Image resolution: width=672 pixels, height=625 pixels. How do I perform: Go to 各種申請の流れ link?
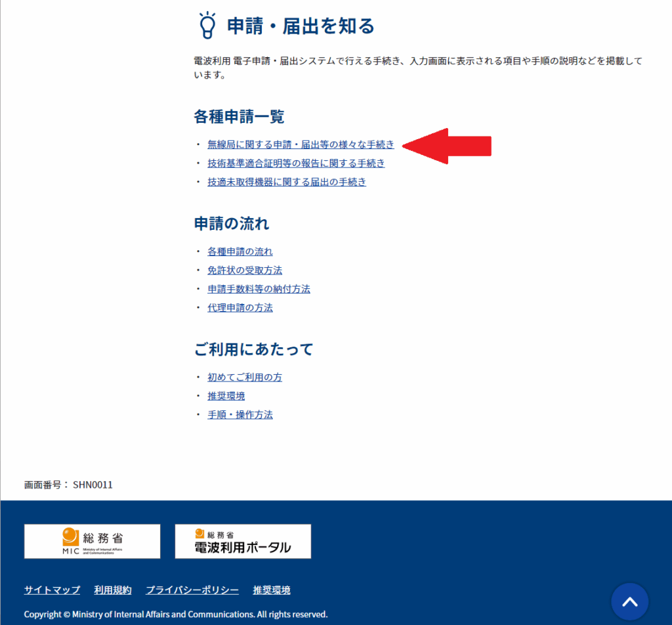[x=240, y=251]
